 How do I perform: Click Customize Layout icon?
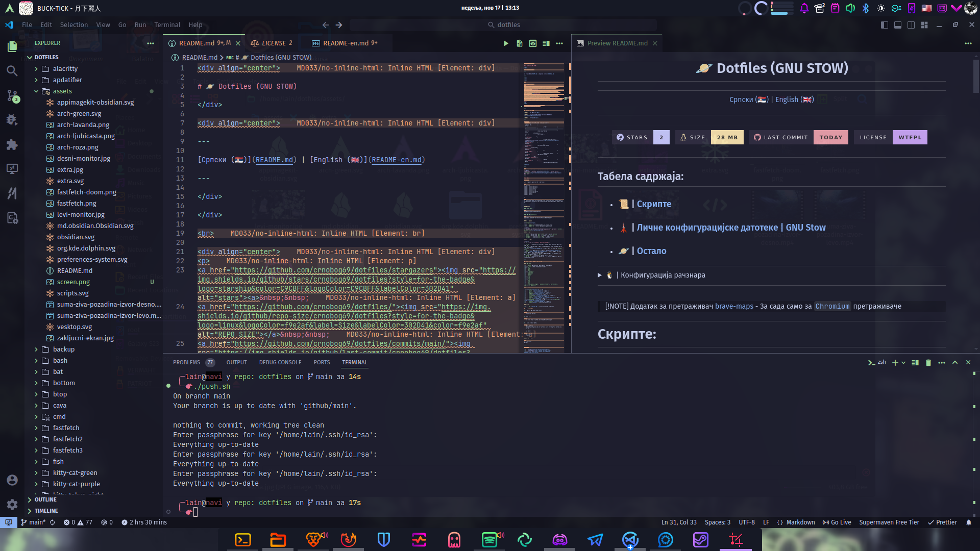pyautogui.click(x=924, y=25)
